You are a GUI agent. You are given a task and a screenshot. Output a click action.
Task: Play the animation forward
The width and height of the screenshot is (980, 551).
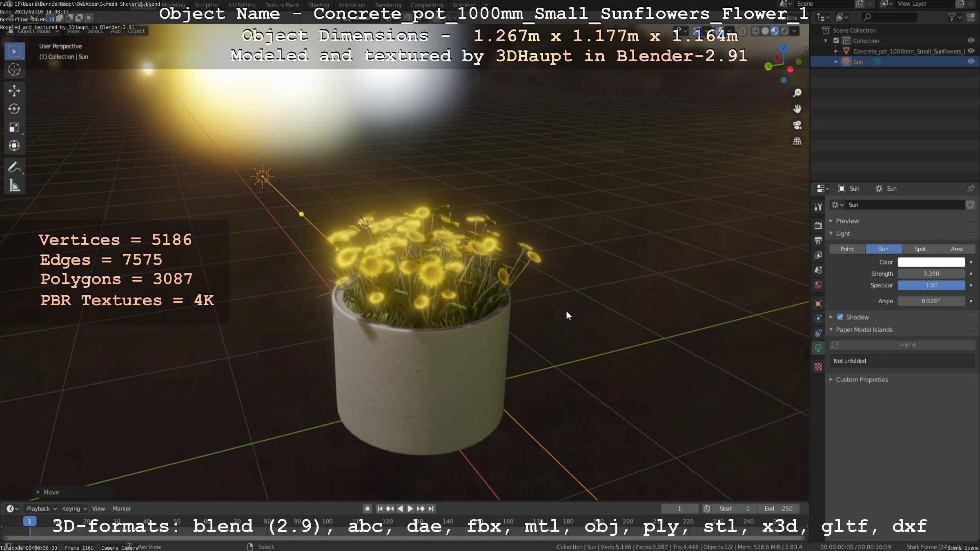[410, 509]
